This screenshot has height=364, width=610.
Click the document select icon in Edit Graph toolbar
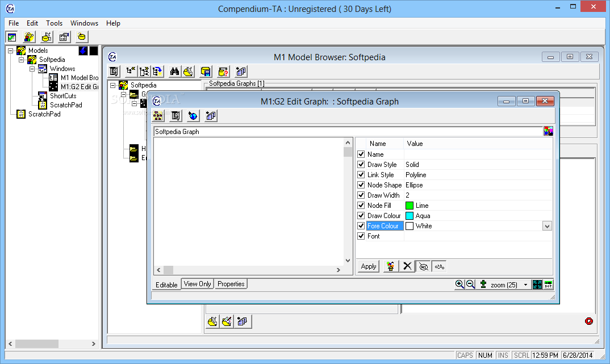click(176, 116)
